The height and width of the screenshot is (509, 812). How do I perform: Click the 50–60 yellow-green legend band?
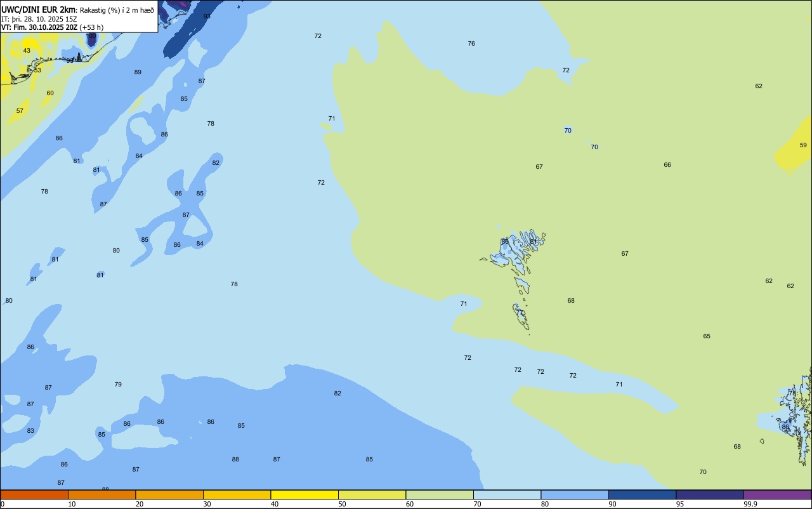(x=372, y=494)
